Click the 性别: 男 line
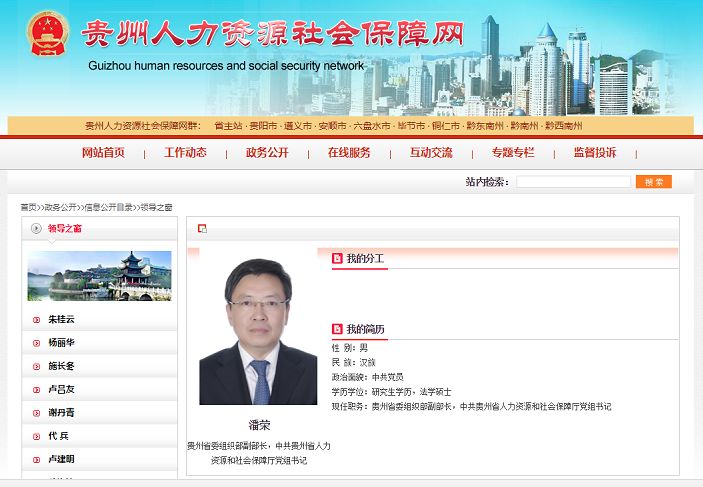 click(350, 348)
